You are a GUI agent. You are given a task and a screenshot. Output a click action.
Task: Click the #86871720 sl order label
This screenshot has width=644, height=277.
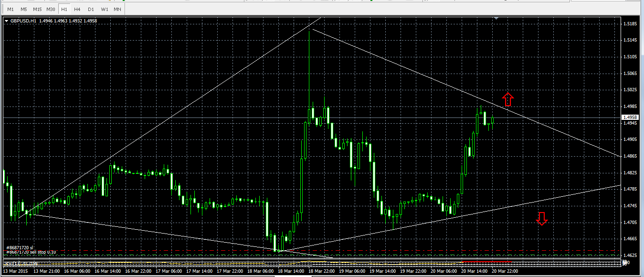(x=19, y=247)
